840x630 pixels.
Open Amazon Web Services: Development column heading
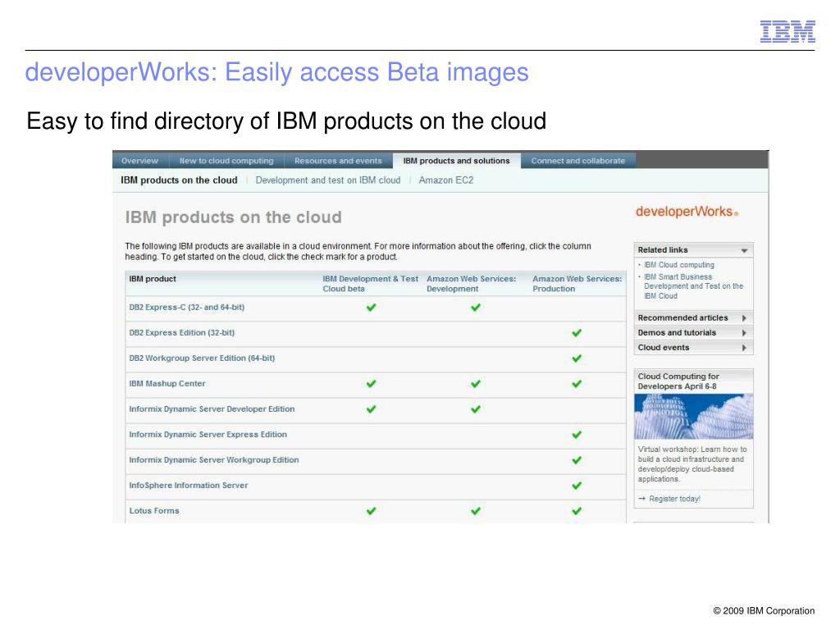point(472,283)
